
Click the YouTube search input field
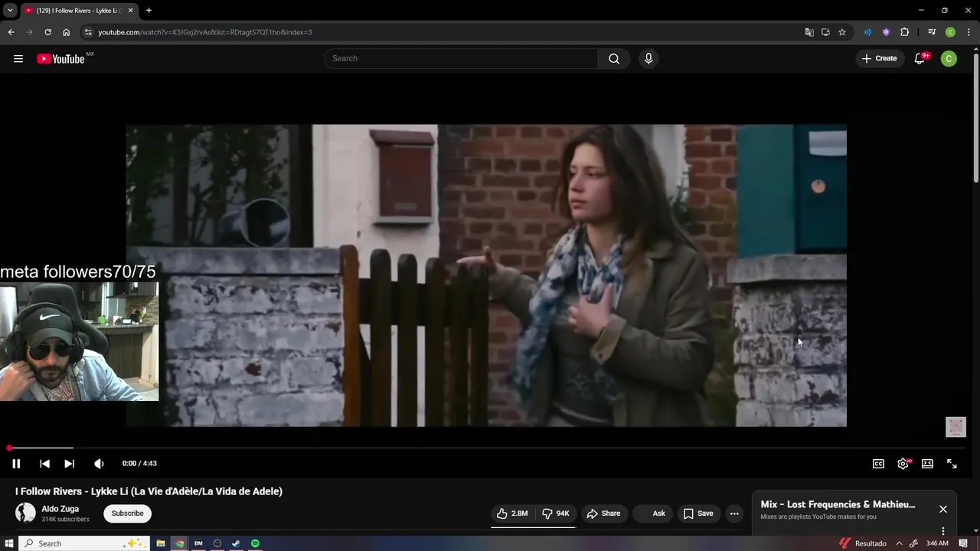(461, 58)
